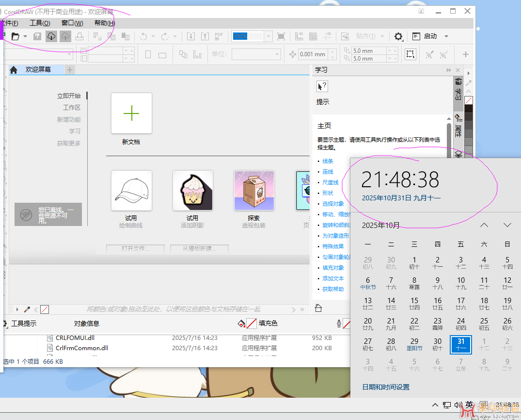Open the Undo history dropdown arrow

click(x=153, y=36)
